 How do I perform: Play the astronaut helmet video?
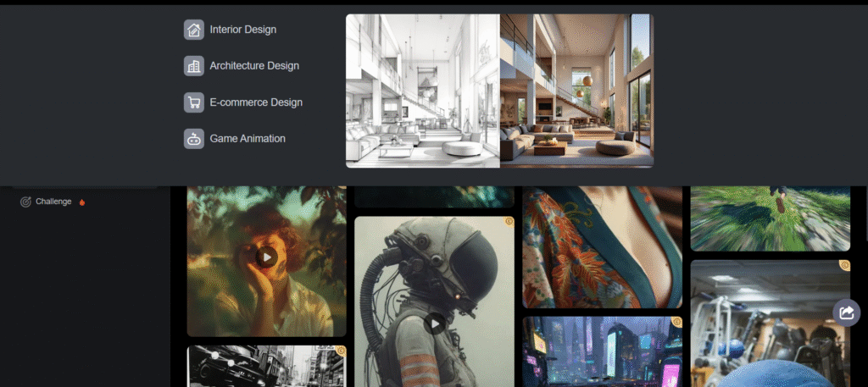(435, 323)
